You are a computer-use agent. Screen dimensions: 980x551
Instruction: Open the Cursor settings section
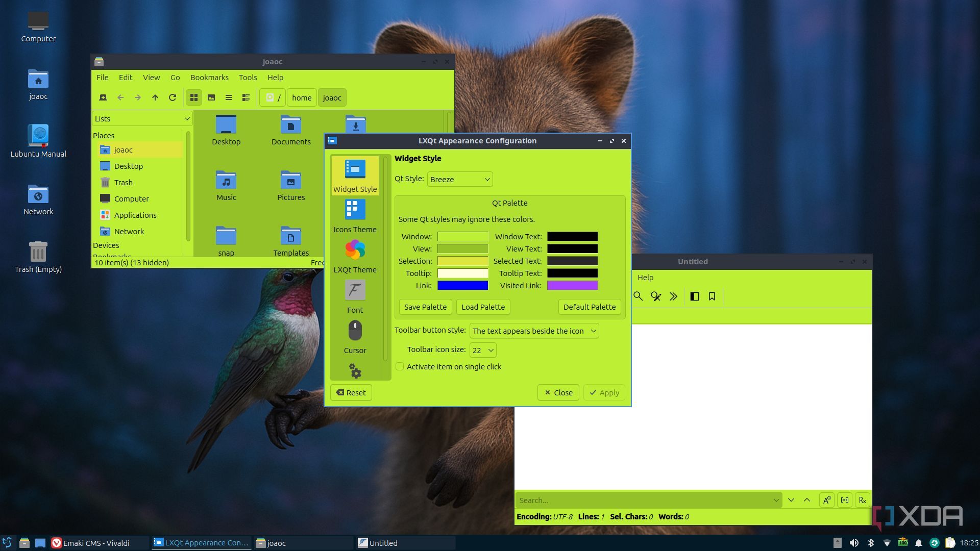[x=355, y=337]
